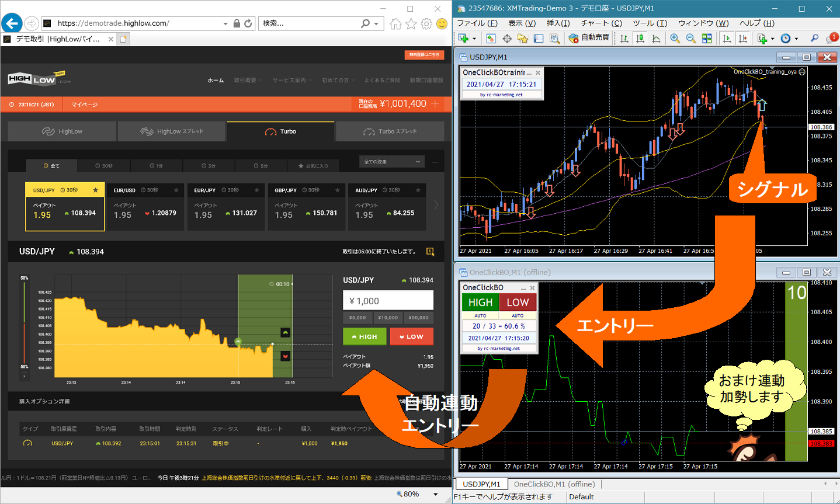Toggle favorite star on GBP/JPY card
The width and height of the screenshot is (840, 504).
[x=337, y=190]
